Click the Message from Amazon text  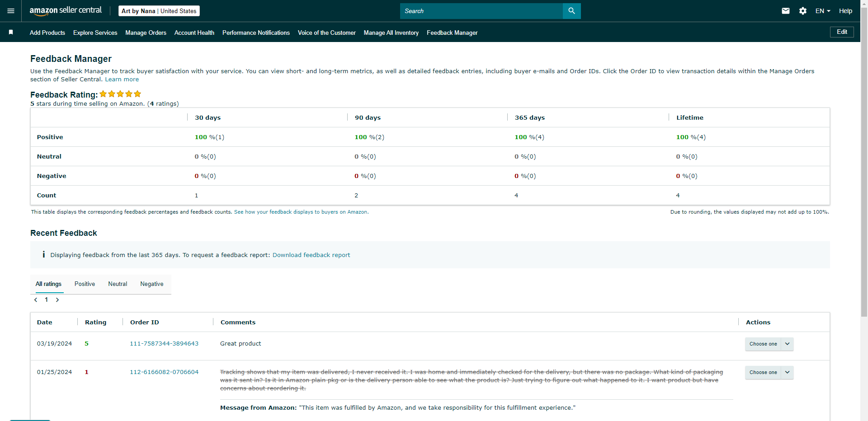pyautogui.click(x=398, y=408)
